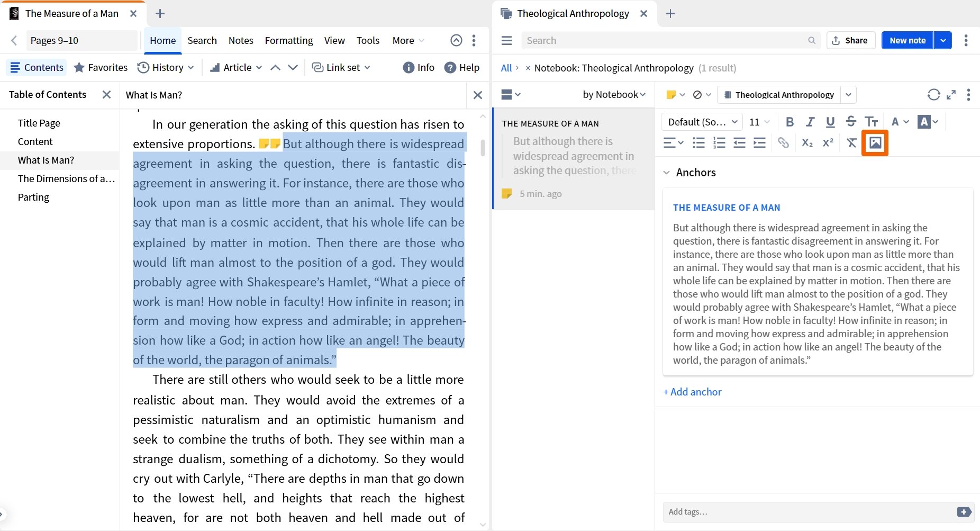Click the circled up-arrow icon in book toolbar
Image resolution: width=980 pixels, height=531 pixels.
tap(456, 40)
